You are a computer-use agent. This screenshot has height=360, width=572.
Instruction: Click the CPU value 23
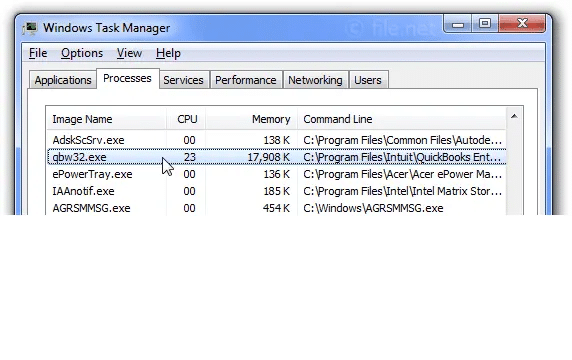[x=190, y=157]
